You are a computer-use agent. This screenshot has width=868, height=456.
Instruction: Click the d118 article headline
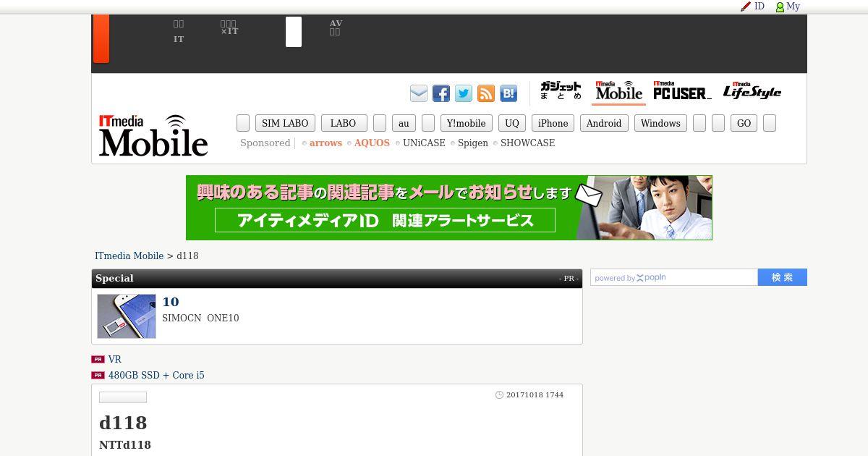(x=123, y=423)
